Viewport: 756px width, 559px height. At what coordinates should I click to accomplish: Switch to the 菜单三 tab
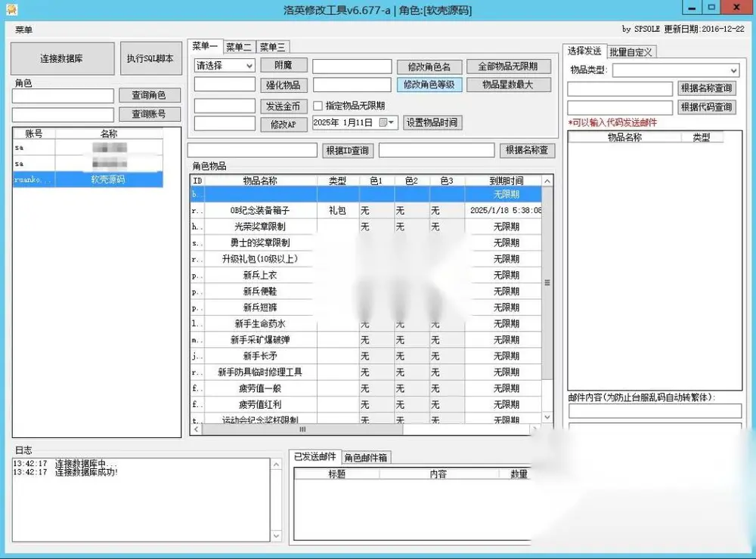273,48
